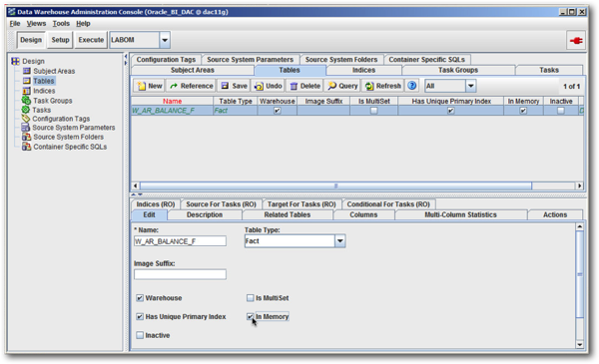
Task: Check Is MultiSet in the Edit form
Action: [251, 298]
